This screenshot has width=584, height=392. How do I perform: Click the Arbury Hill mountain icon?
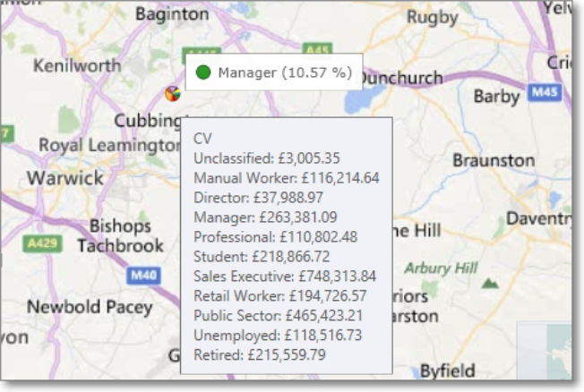click(489, 284)
